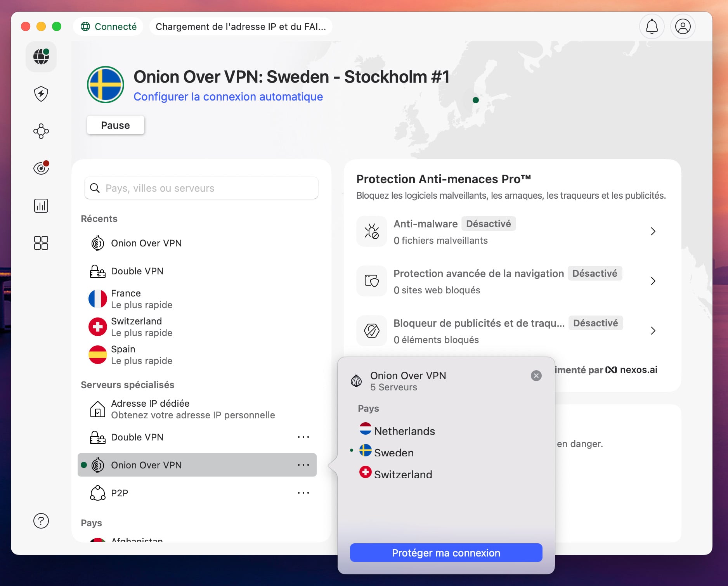The height and width of the screenshot is (586, 728).
Task: Connect to France fastest server
Action: [x=197, y=299]
